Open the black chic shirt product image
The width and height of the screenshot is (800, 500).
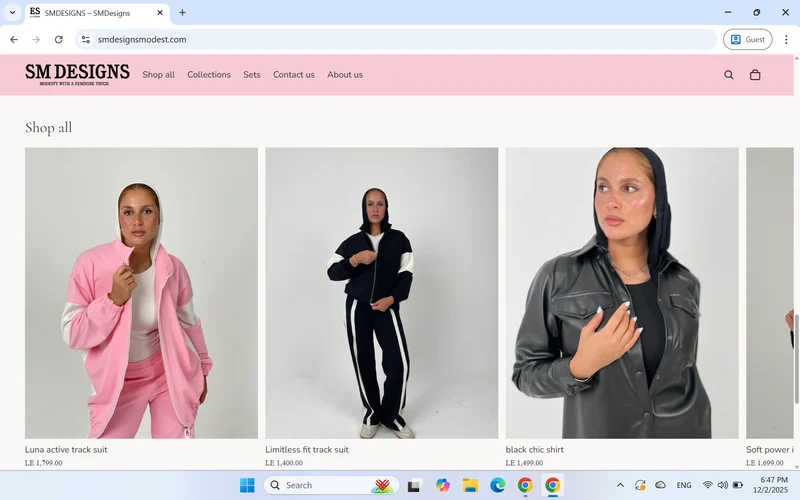622,293
